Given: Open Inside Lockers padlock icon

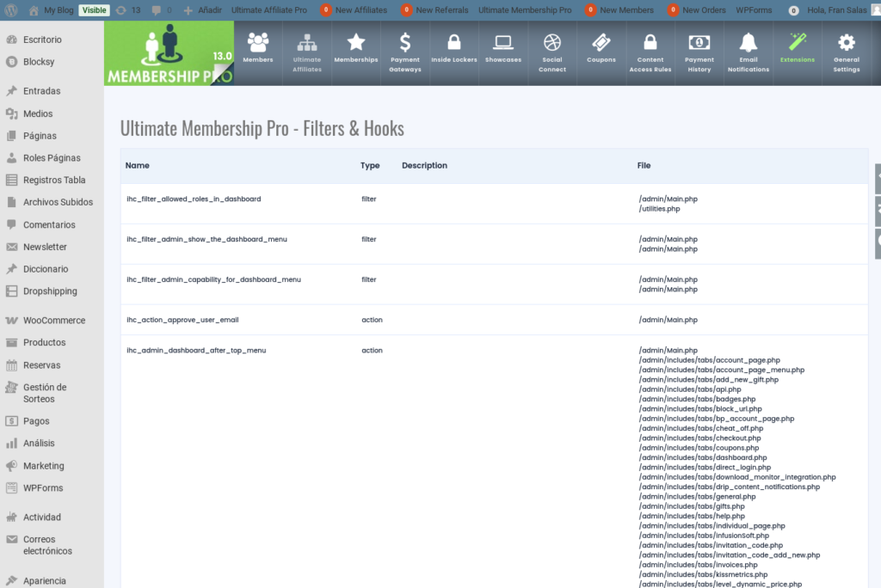Looking at the screenshot, I should pyautogui.click(x=454, y=42).
